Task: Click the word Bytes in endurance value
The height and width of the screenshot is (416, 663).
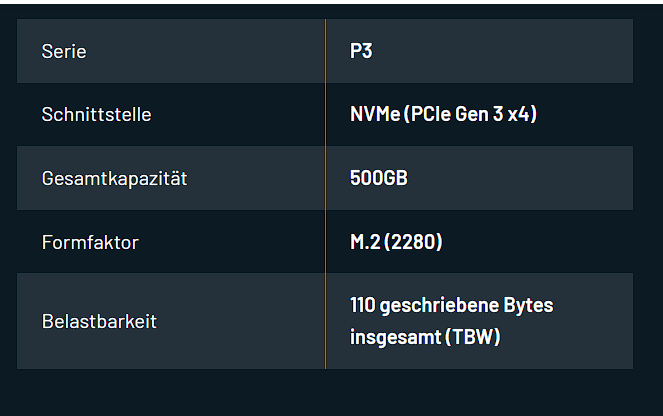Action: pyautogui.click(x=528, y=306)
